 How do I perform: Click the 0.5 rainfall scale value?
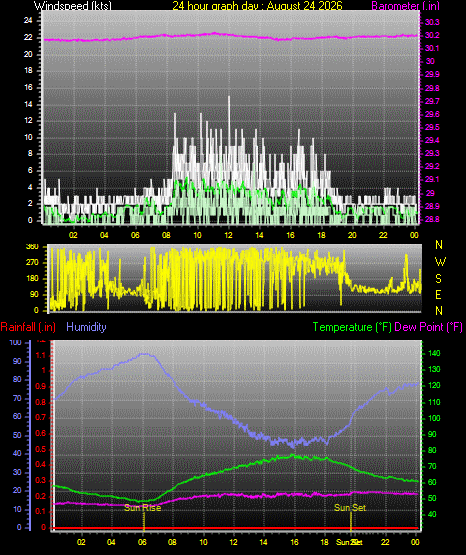tap(41, 449)
